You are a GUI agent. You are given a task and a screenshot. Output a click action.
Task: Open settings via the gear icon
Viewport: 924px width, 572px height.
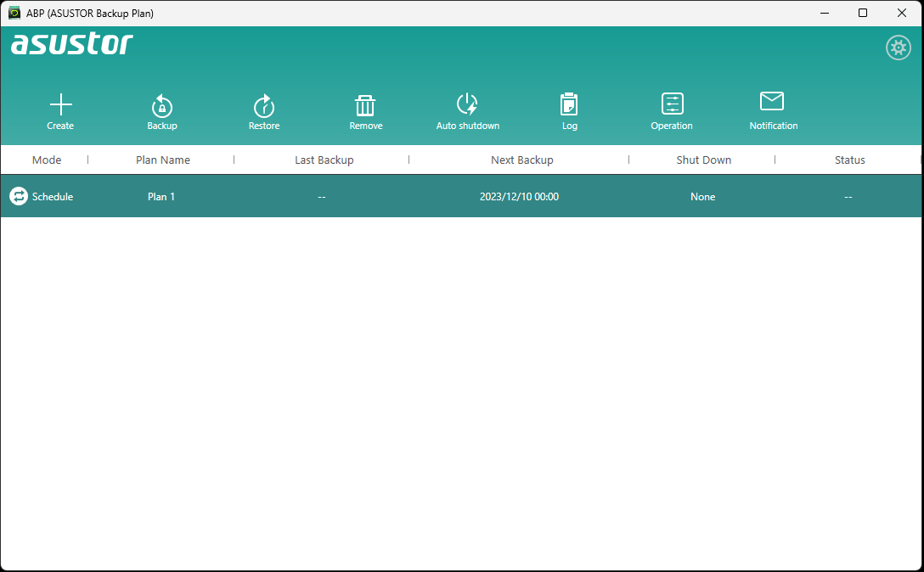[x=898, y=48]
